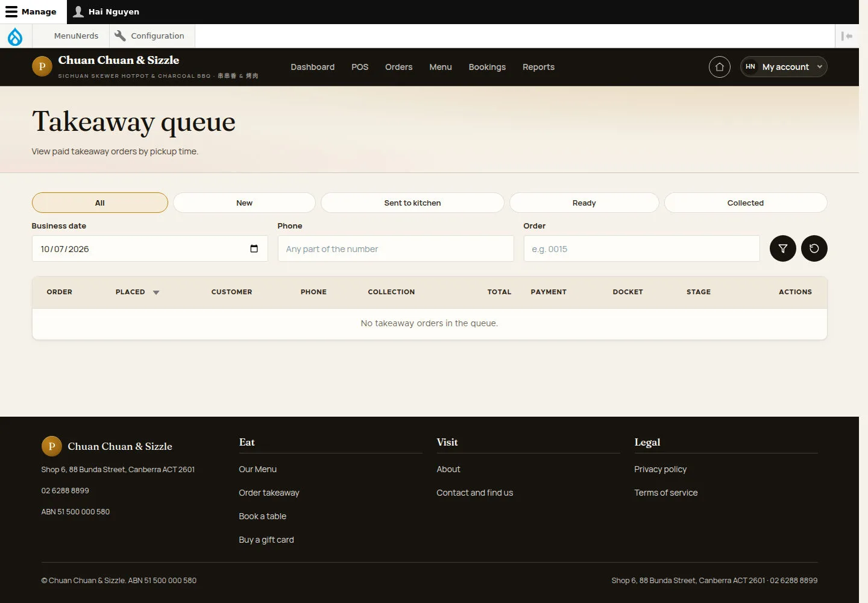Apply filters with the funnel button
Image resolution: width=868 pixels, height=603 pixels.
(783, 248)
